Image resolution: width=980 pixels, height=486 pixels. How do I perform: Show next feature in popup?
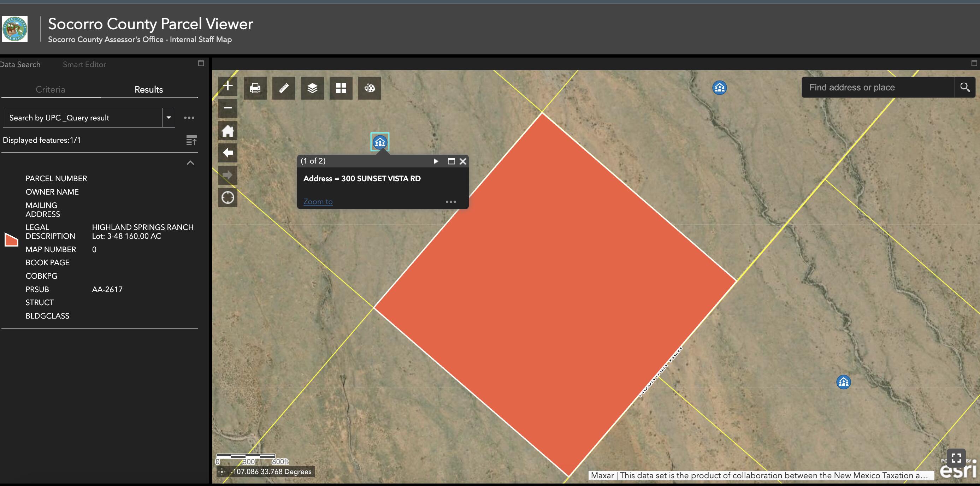pos(436,161)
